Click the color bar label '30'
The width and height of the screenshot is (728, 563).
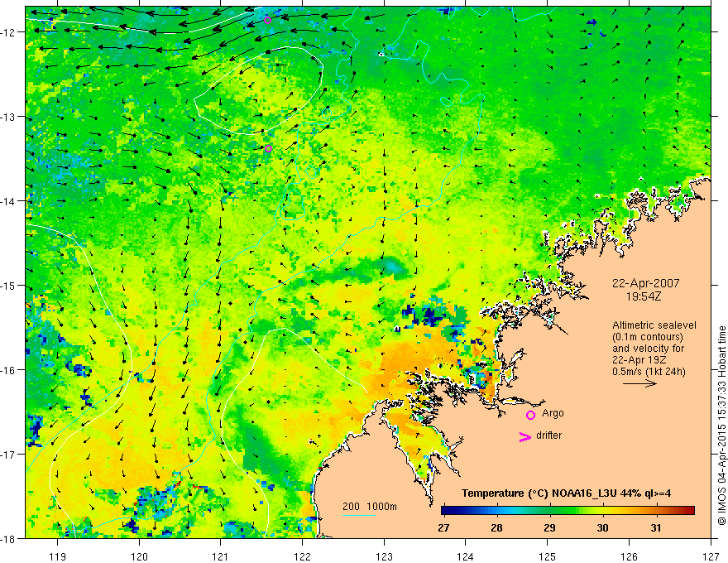(602, 528)
